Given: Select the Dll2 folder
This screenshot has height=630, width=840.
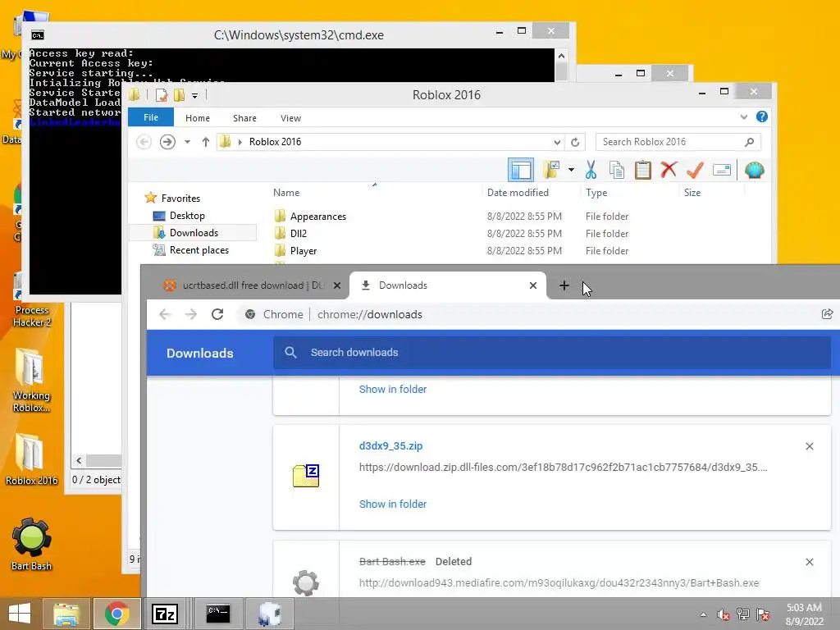Looking at the screenshot, I should click(x=299, y=234).
